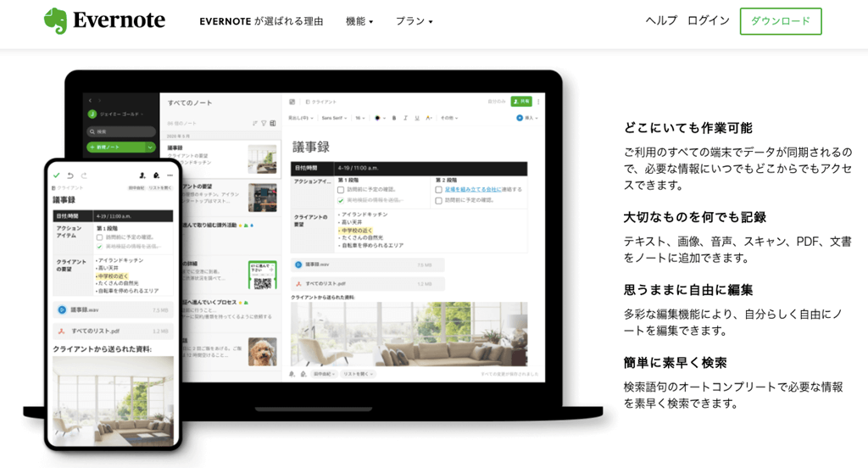Click the back arrow in laptop sidebar

point(90,101)
